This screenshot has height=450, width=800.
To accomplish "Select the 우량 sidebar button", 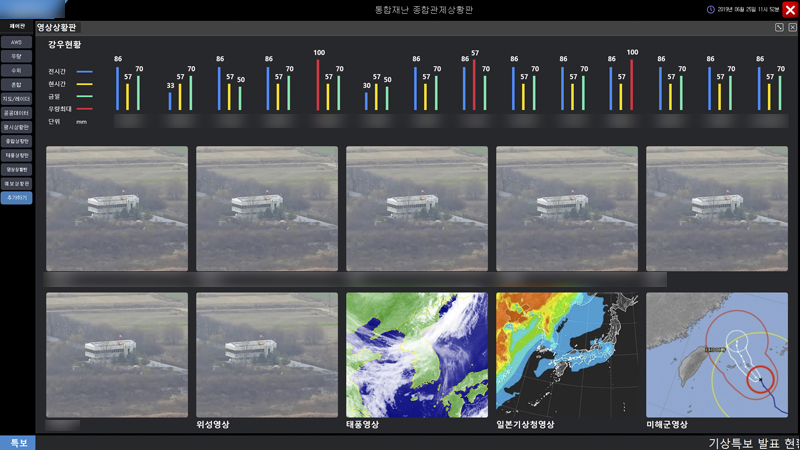I will (x=16, y=56).
